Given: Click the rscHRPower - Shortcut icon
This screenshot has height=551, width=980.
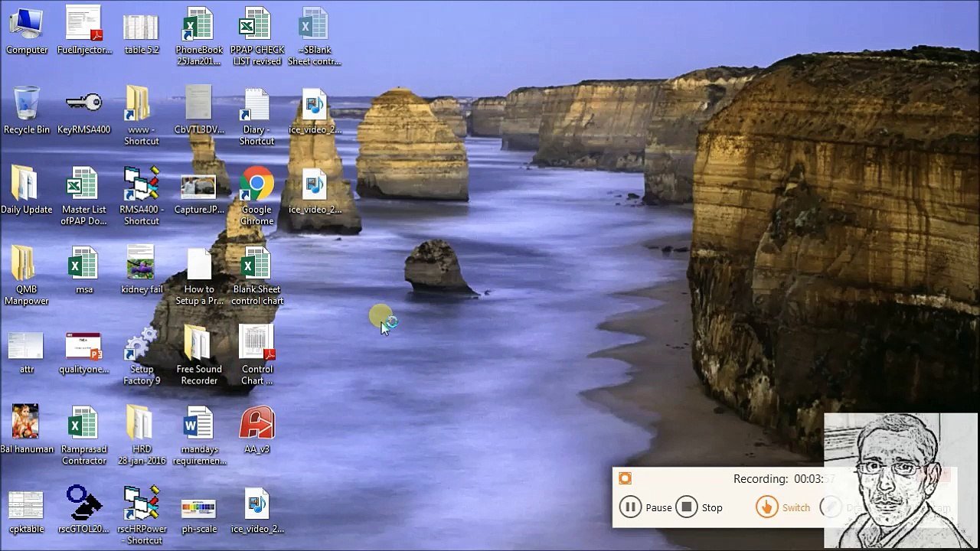Looking at the screenshot, I should coord(142,514).
